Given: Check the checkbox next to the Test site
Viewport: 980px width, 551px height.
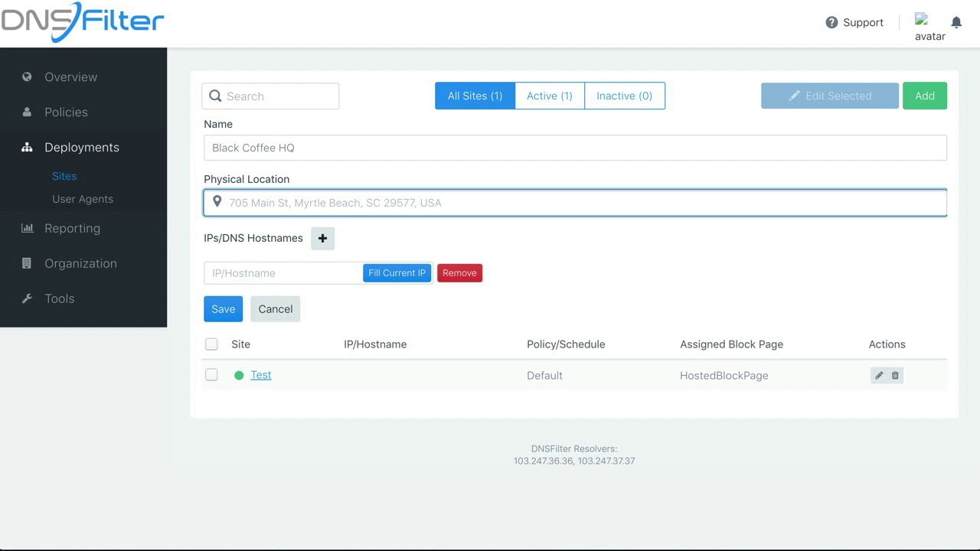Looking at the screenshot, I should coord(211,375).
